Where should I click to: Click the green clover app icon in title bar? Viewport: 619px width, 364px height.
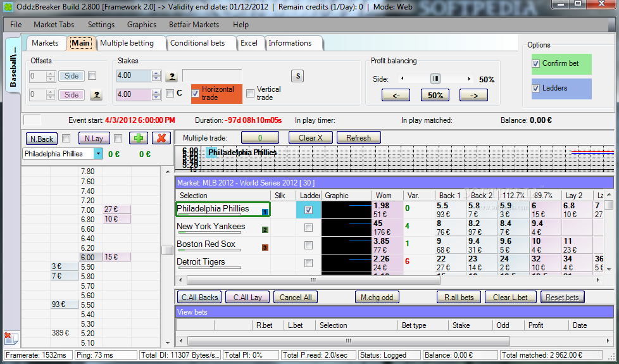(x=9, y=7)
